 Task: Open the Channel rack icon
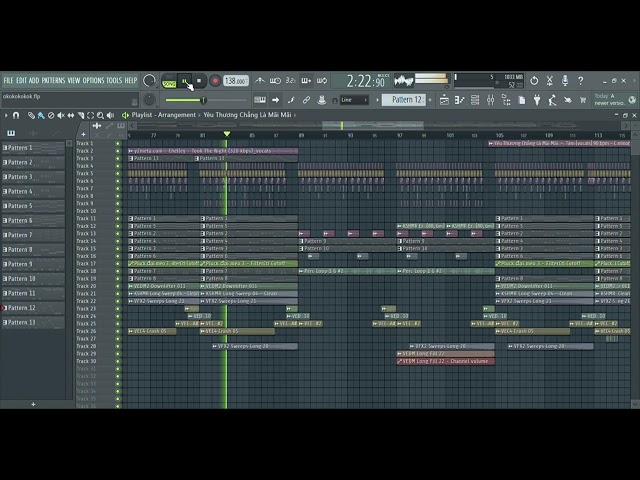tap(475, 100)
